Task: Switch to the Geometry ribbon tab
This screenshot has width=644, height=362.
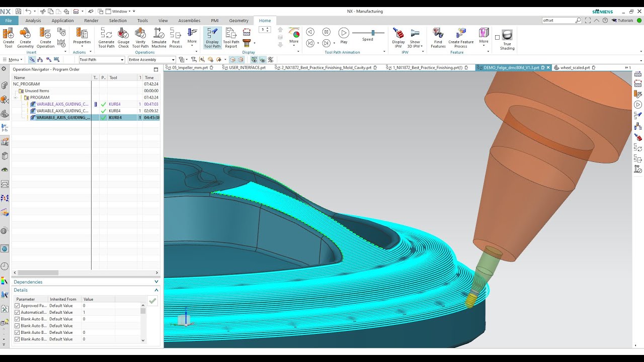Action: (x=238, y=21)
